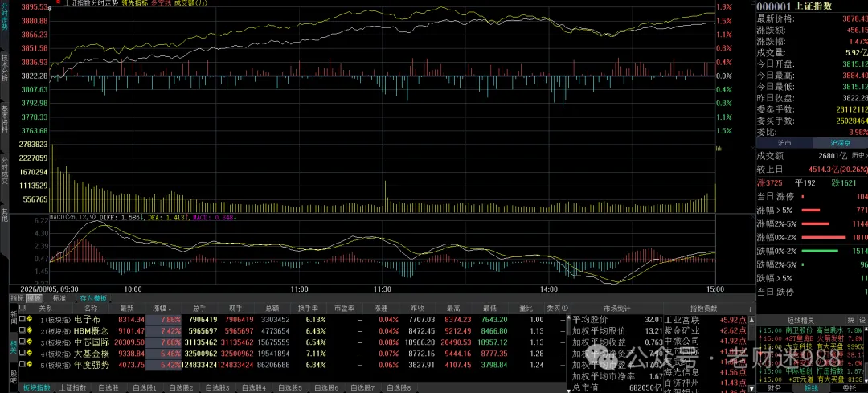Tick the checkbox for the HBM概念 row
Image resolution: width=868 pixels, height=393 pixels.
(x=23, y=330)
